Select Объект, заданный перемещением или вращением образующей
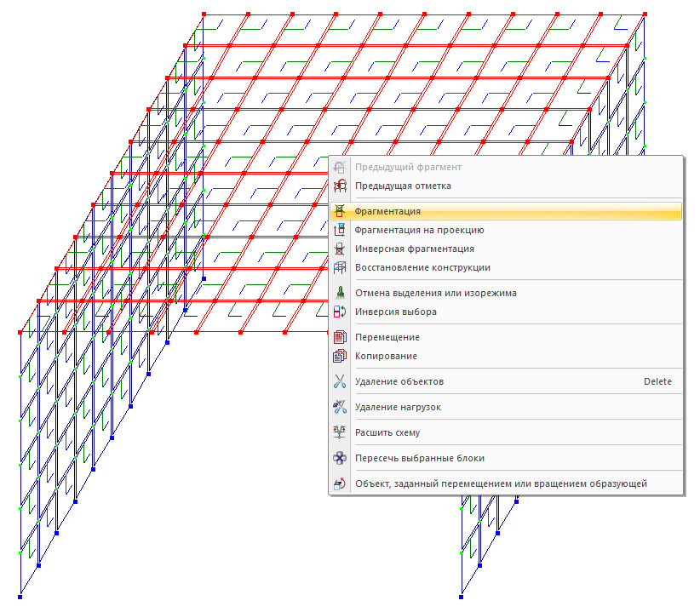Viewport: 700px width, 612px height. [x=506, y=483]
